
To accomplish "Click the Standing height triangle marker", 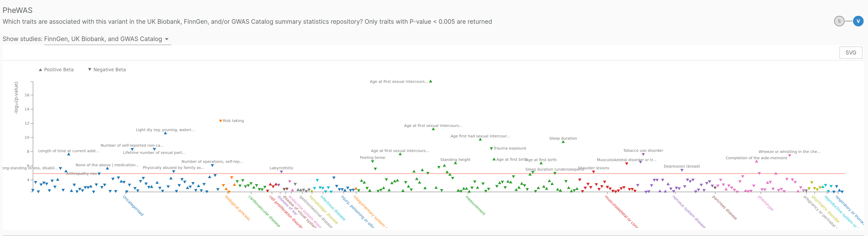I will (456, 163).
